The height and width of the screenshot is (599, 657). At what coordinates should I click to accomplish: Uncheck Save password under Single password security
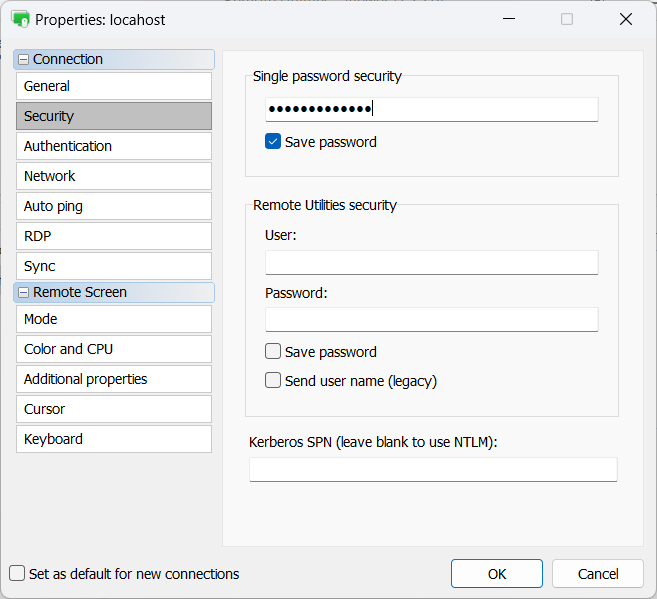[x=273, y=142]
